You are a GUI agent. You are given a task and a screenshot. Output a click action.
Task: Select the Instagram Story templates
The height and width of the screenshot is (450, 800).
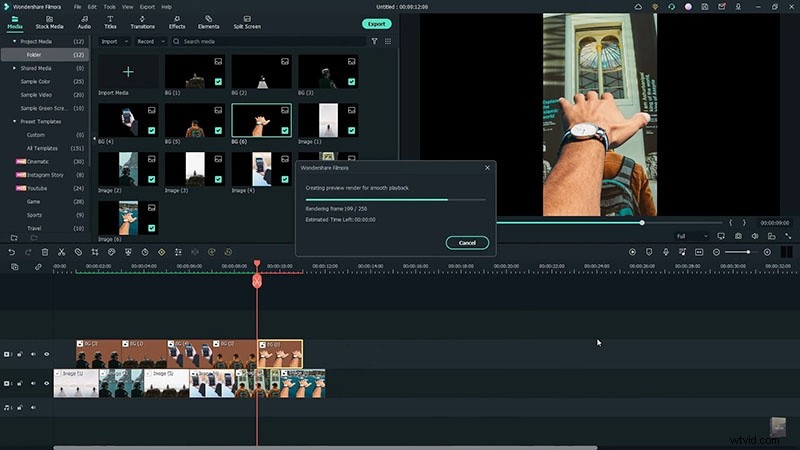[x=45, y=175]
